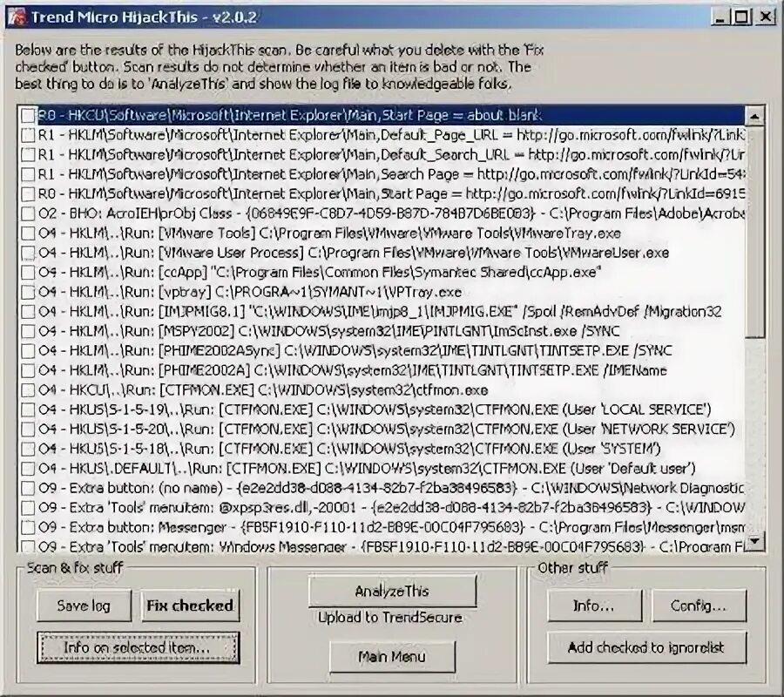784x697 pixels.
Task: Check the PHIME2002A /IMEName entry
Action: tap(29, 370)
